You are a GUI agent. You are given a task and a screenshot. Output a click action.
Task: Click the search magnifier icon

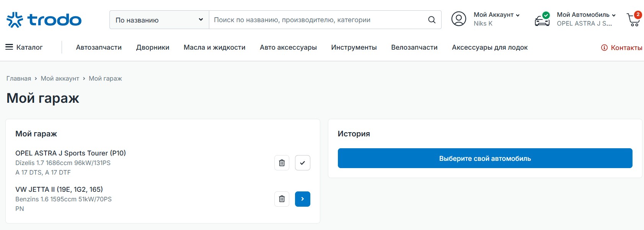click(432, 20)
